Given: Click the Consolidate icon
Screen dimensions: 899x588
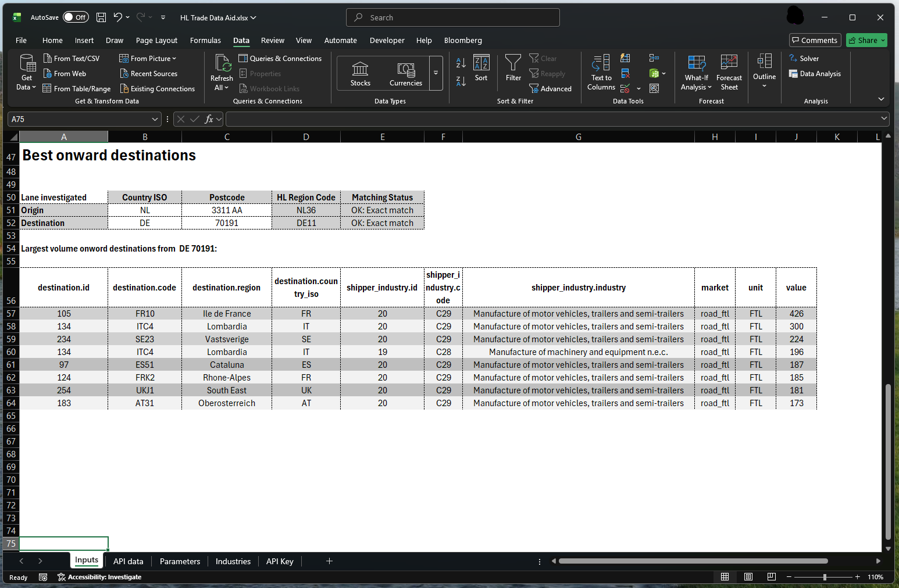Looking at the screenshot, I should point(654,58).
